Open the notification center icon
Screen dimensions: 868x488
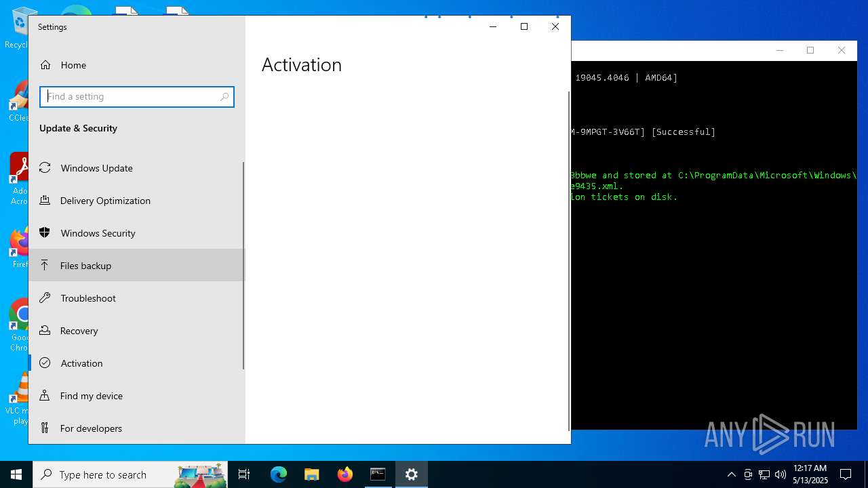(846, 474)
